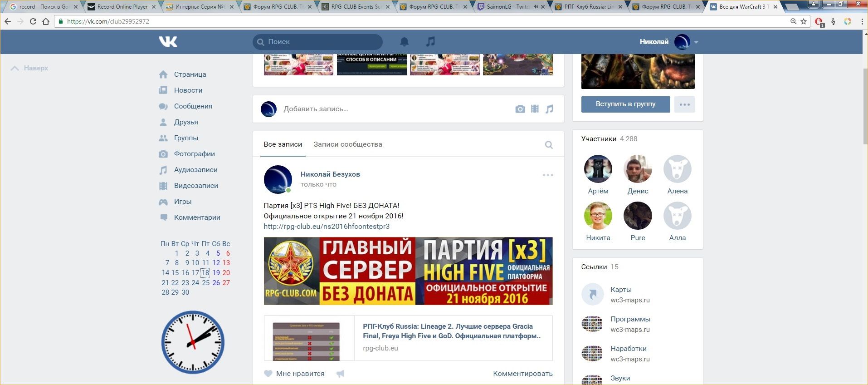Click the browser zoom magnifier icon
The image size is (868, 385).
point(793,21)
